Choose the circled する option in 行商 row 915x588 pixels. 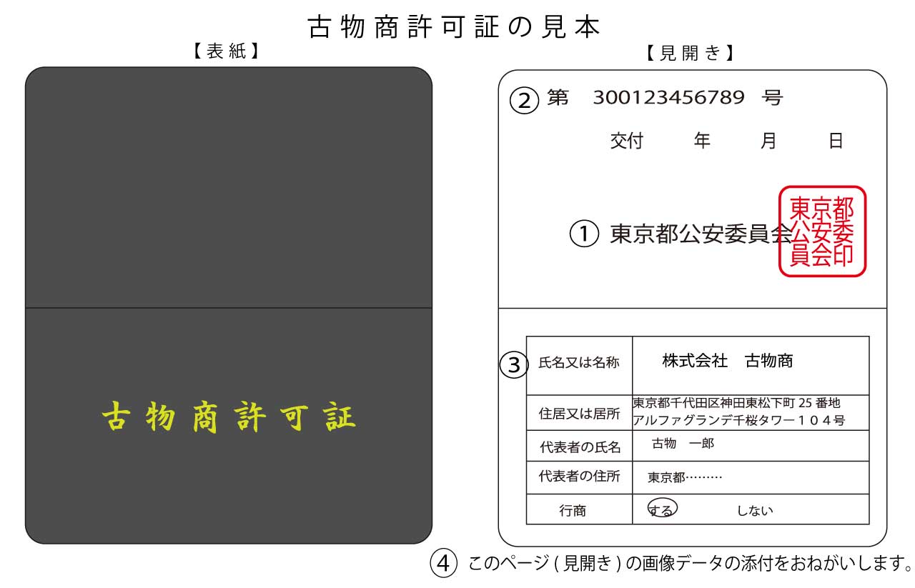[662, 508]
